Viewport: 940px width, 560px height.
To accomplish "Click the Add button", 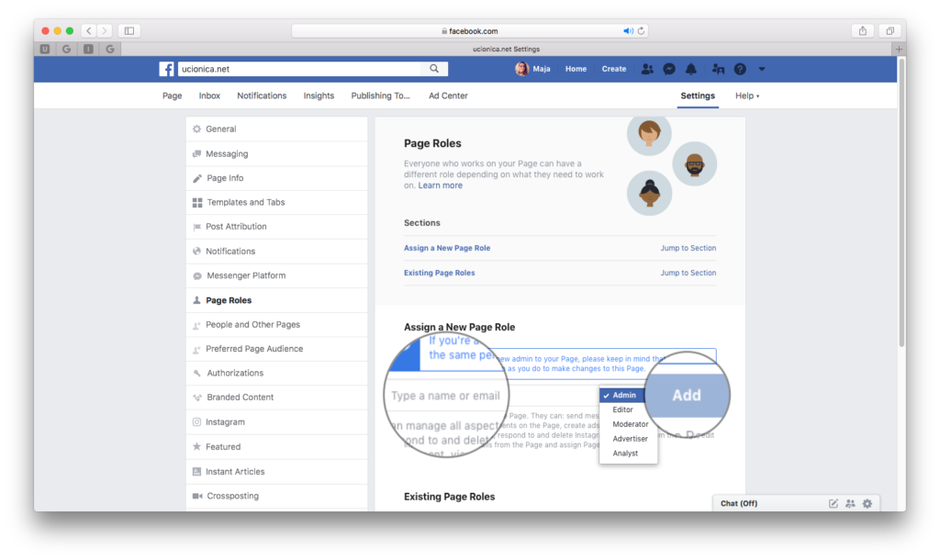I will pos(687,396).
